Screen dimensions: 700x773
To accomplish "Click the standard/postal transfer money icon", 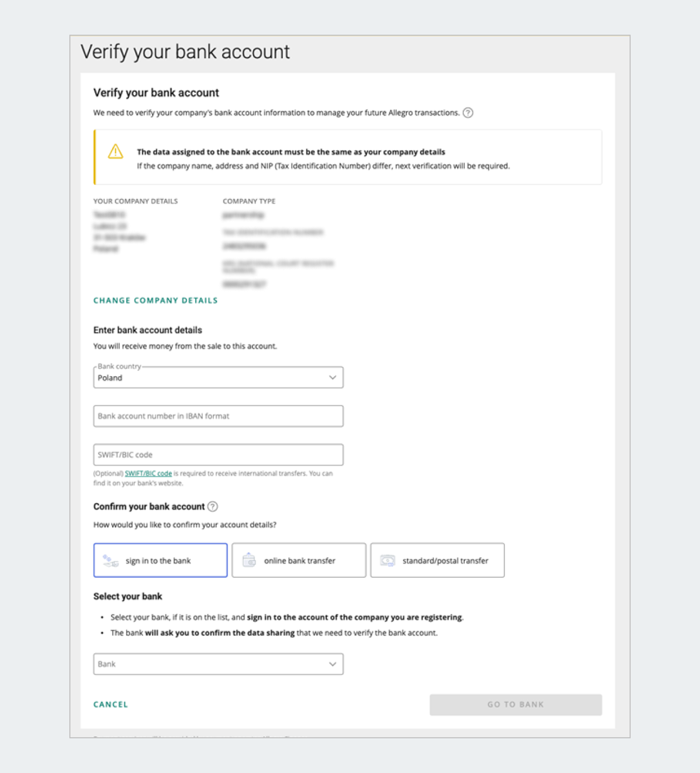I will pyautogui.click(x=388, y=560).
